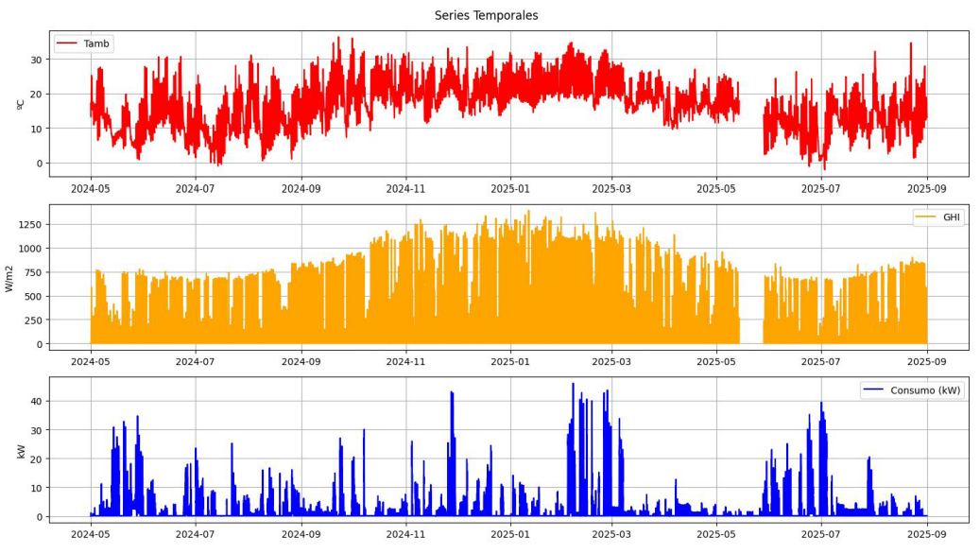Screen dimensions: 980x554
Task: Click 2024-09 tick on the GHI chart
Action: coord(301,361)
